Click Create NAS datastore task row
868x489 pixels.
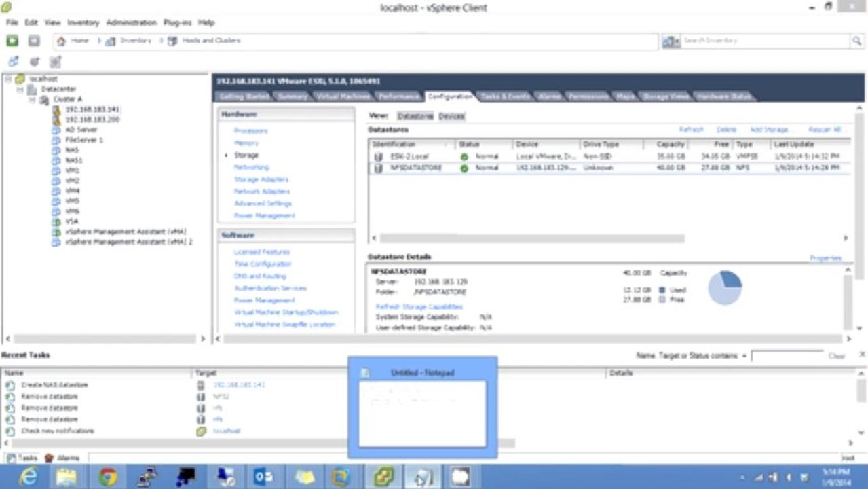pyautogui.click(x=54, y=385)
